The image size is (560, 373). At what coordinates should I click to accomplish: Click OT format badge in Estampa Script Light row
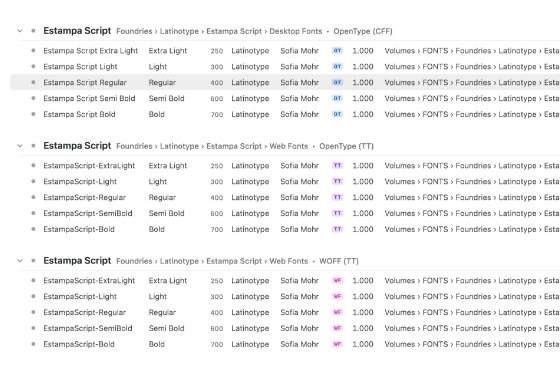coord(337,66)
